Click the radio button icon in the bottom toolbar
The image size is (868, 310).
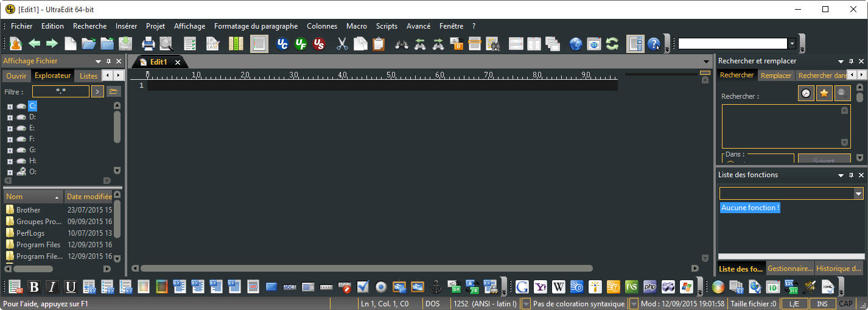[381, 287]
